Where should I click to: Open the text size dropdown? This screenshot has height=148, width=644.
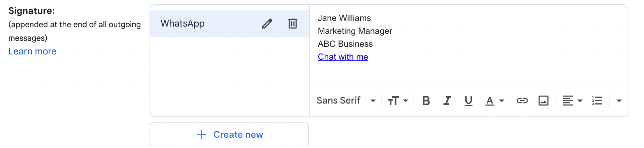[x=398, y=101]
